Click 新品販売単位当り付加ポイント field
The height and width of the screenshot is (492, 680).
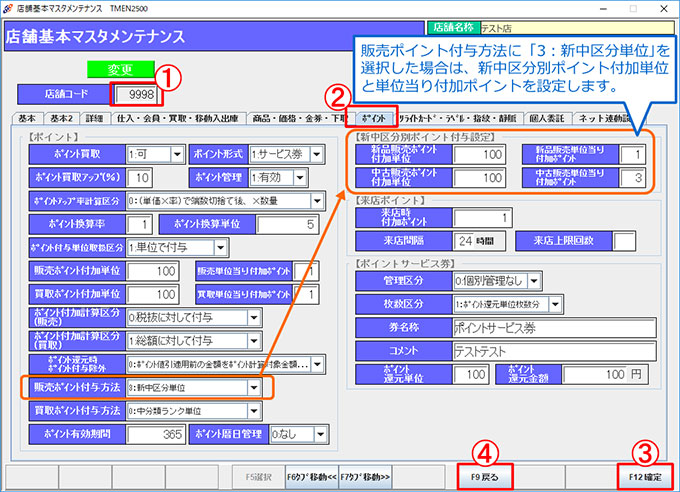(632, 154)
